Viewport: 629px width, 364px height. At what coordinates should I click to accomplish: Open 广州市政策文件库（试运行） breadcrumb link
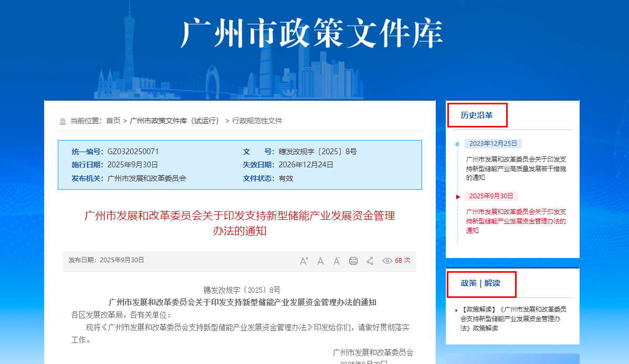pos(175,121)
